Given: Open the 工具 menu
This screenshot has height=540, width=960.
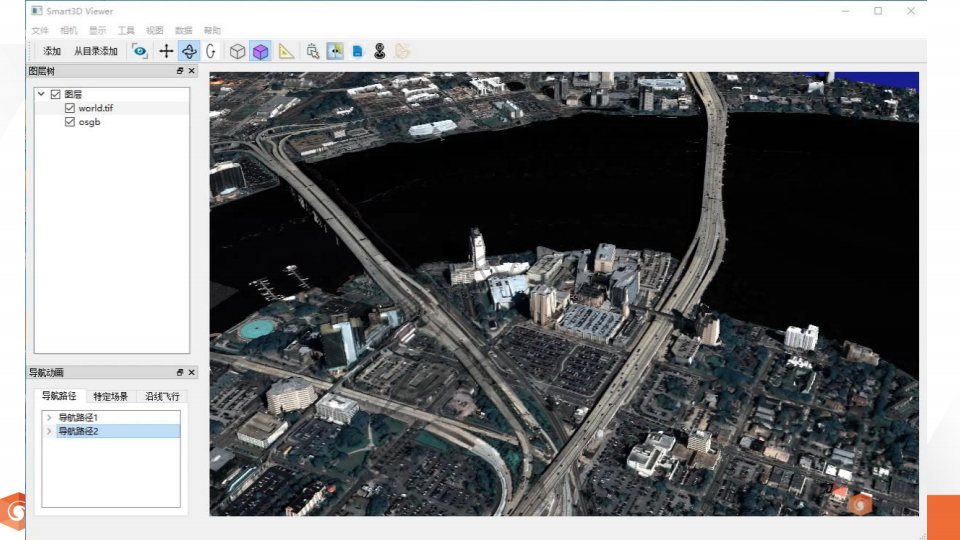Looking at the screenshot, I should [126, 31].
